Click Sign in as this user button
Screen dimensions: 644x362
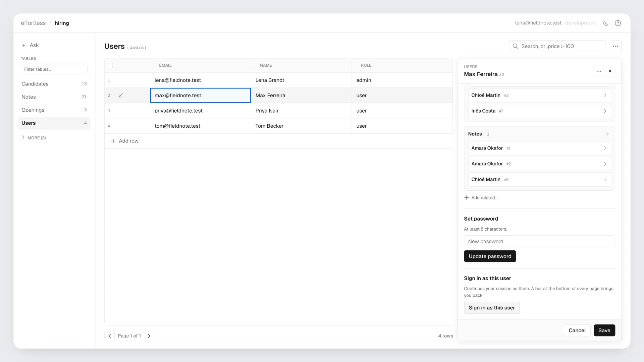point(492,308)
